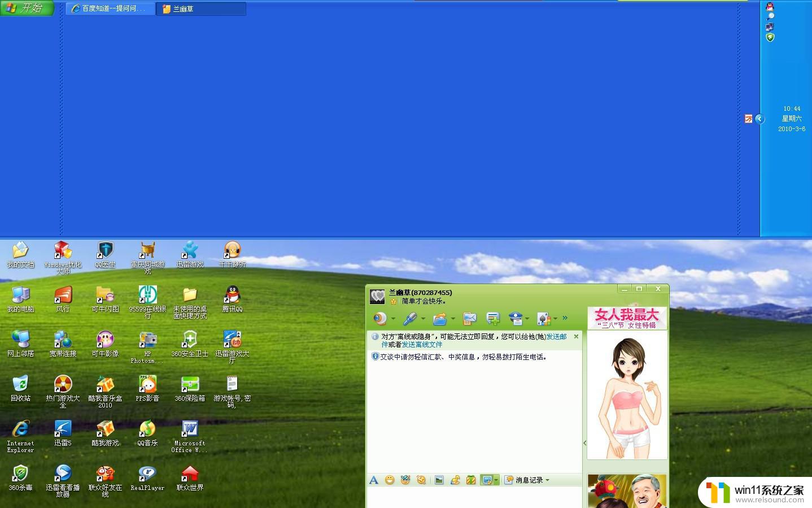Expand screenshot options dropdown arrow

pos(496,480)
